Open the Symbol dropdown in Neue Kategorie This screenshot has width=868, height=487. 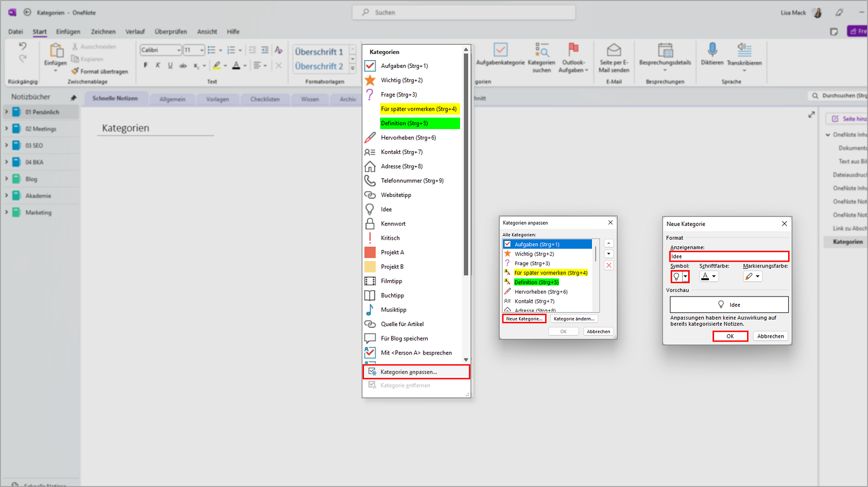pyautogui.click(x=685, y=277)
